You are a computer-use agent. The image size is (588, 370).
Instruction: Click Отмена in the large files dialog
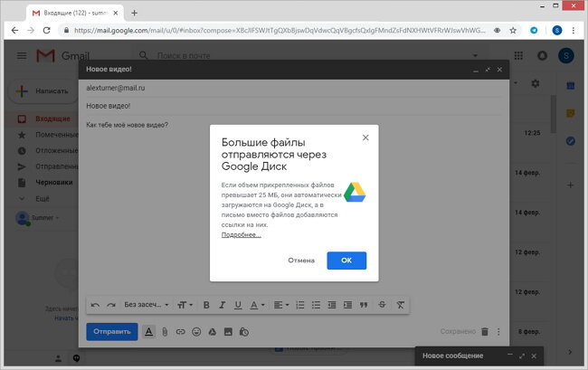pos(301,261)
